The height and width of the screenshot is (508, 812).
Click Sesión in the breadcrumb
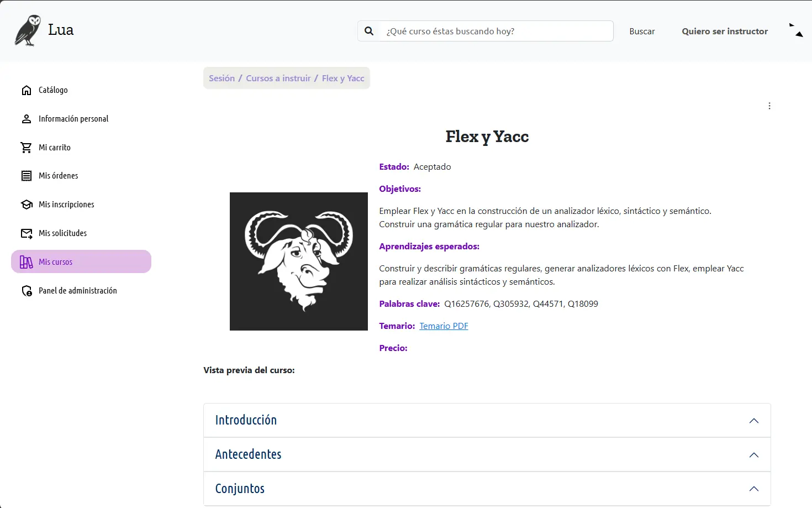[222, 78]
